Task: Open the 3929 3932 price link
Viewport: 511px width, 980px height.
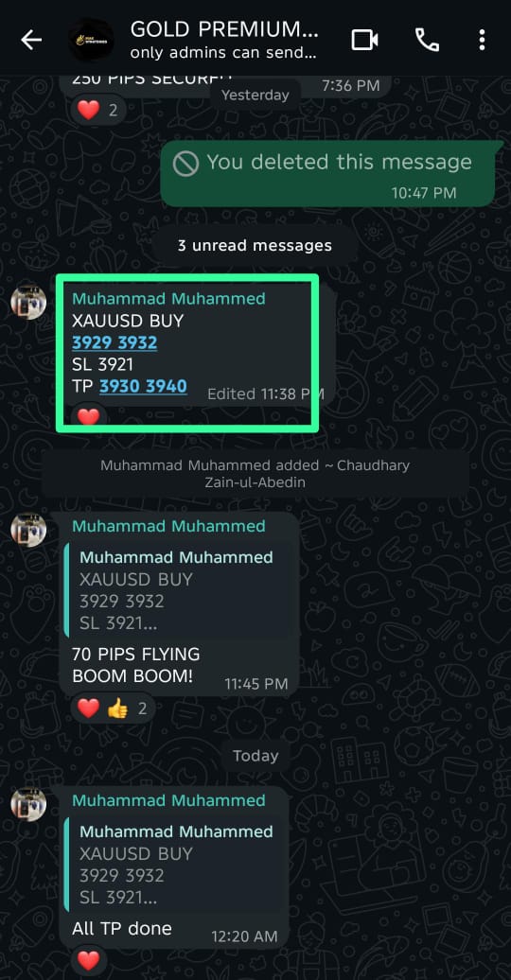Action: point(115,343)
